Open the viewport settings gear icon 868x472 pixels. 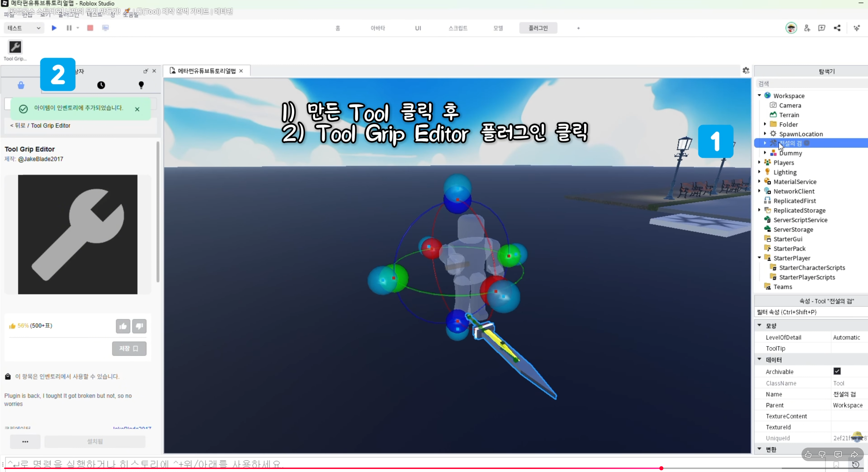(746, 71)
